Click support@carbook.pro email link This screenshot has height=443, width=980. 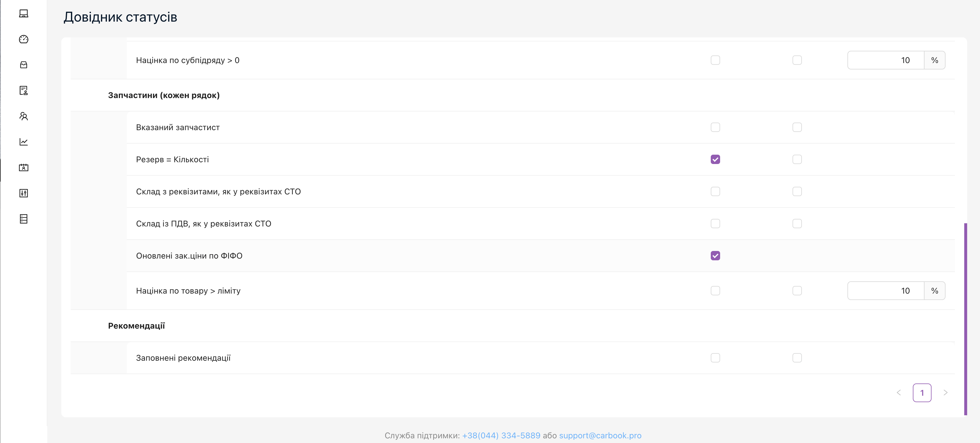(x=600, y=435)
